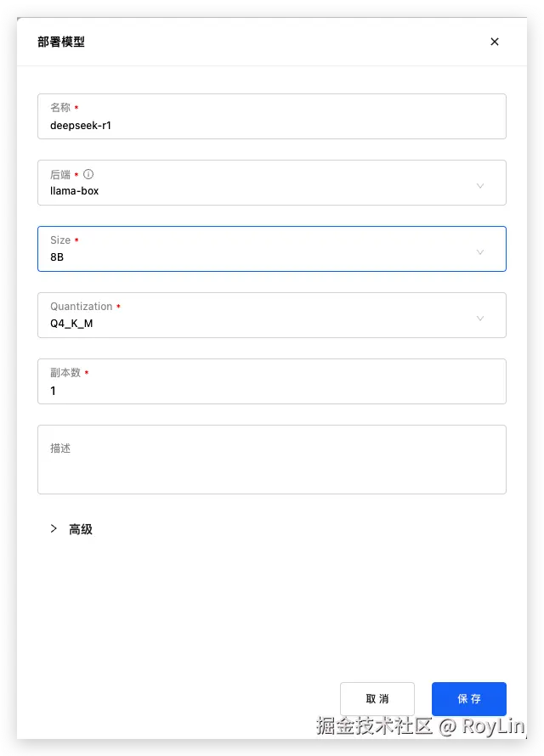Image resolution: width=544 pixels, height=756 pixels.
Task: Click the chevron arrow in 后端 field
Action: tap(480, 186)
